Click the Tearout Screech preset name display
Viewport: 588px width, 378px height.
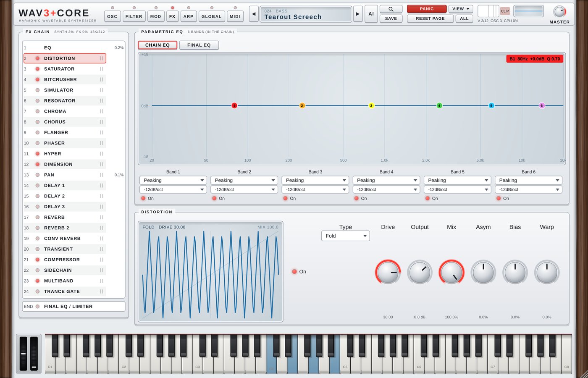[x=306, y=14]
